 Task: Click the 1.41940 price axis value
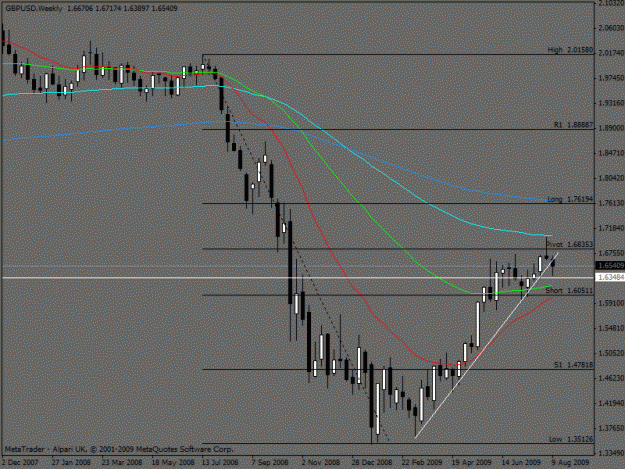point(611,403)
